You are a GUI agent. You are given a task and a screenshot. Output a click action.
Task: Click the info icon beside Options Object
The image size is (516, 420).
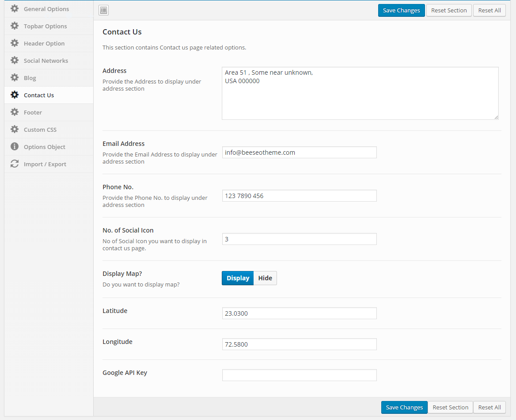[15, 147]
